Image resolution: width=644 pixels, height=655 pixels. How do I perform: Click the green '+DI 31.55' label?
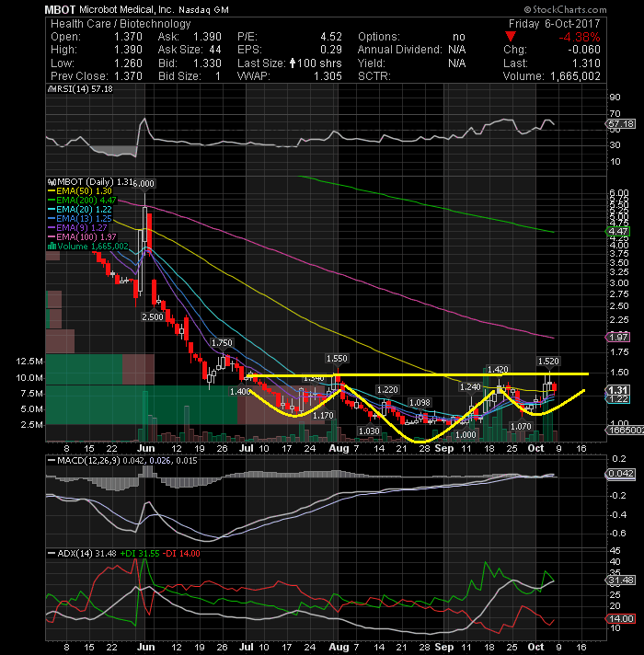140,554
